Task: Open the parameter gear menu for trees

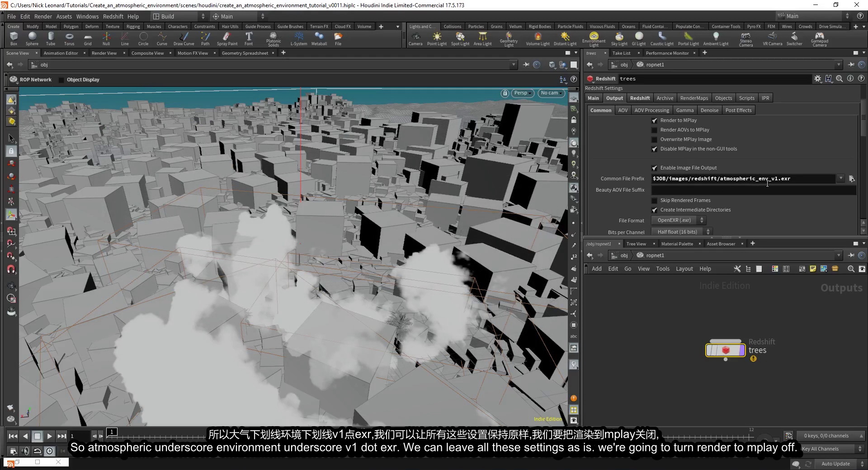Action: tap(817, 79)
